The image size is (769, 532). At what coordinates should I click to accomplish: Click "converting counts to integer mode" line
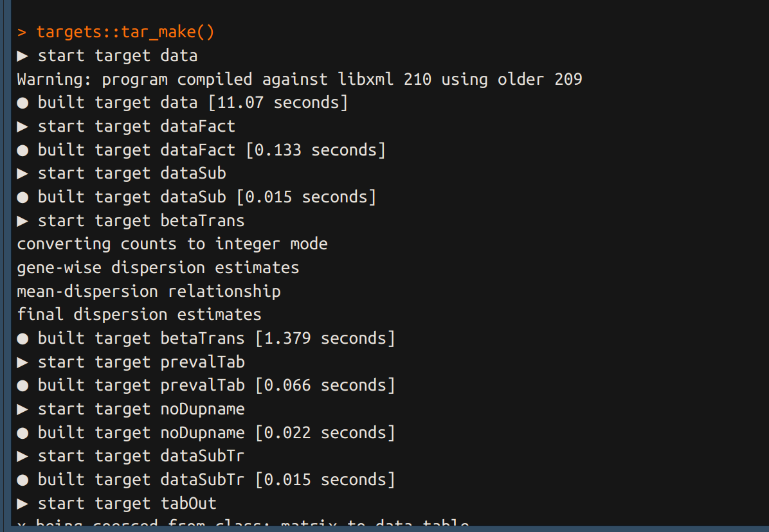click(172, 244)
